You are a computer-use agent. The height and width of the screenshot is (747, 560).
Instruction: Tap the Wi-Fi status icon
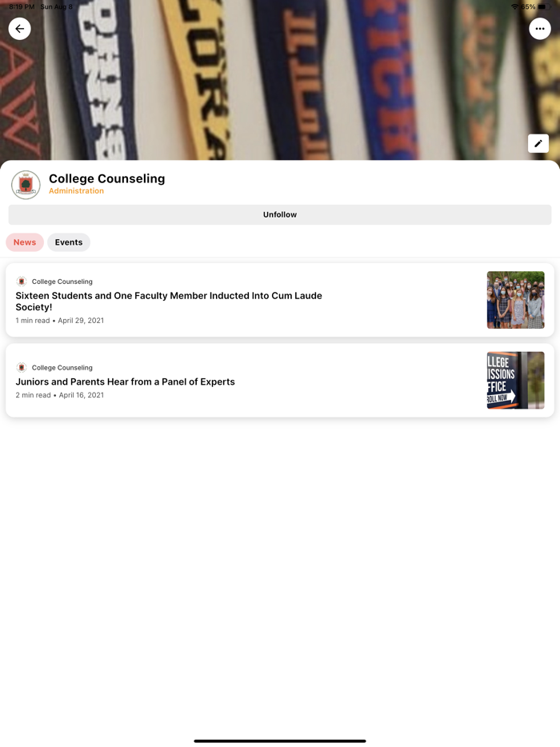(x=514, y=7)
